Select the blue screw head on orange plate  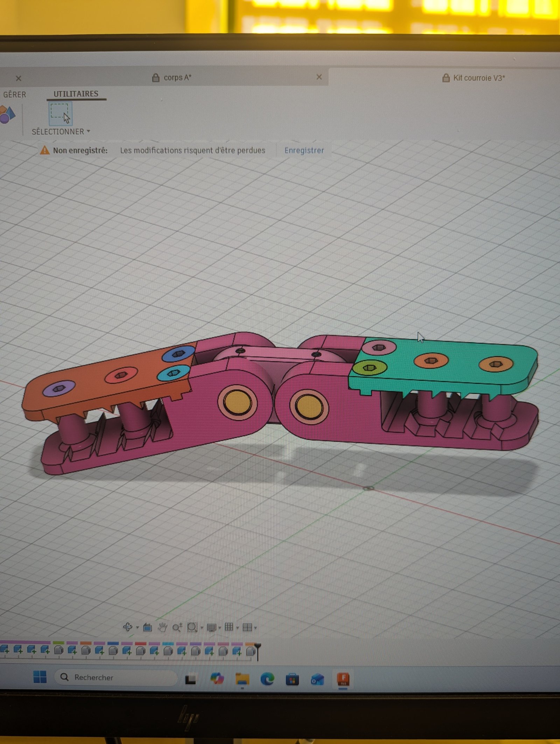tap(179, 354)
